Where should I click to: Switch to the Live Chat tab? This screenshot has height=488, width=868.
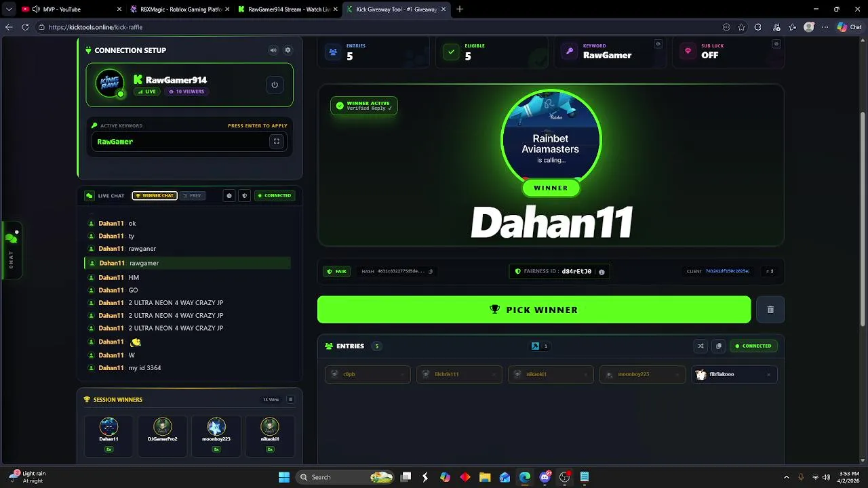point(105,196)
